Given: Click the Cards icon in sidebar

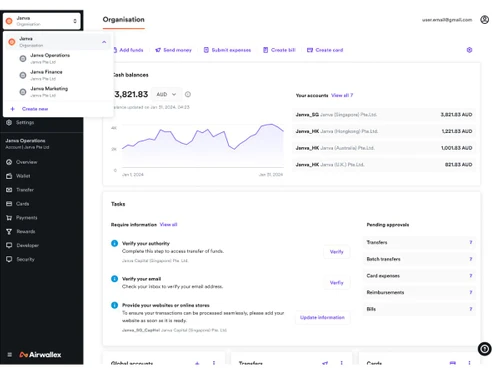Looking at the screenshot, I should pos(9,204).
